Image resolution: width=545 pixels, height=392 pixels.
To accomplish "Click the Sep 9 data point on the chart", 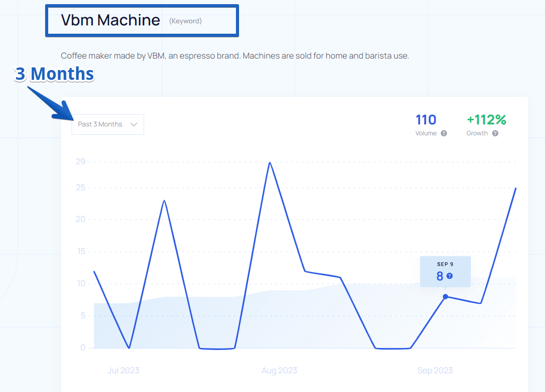I will [x=445, y=297].
